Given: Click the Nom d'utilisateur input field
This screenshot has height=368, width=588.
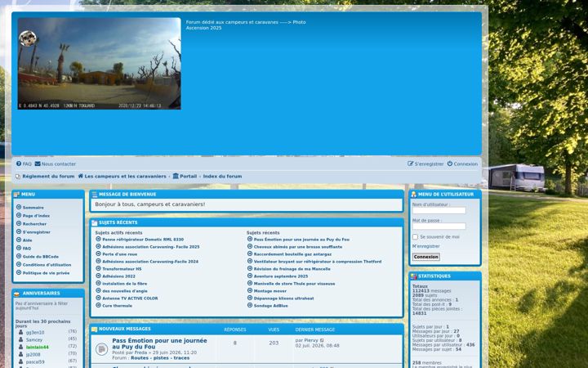Looking at the screenshot, I should 439,210.
